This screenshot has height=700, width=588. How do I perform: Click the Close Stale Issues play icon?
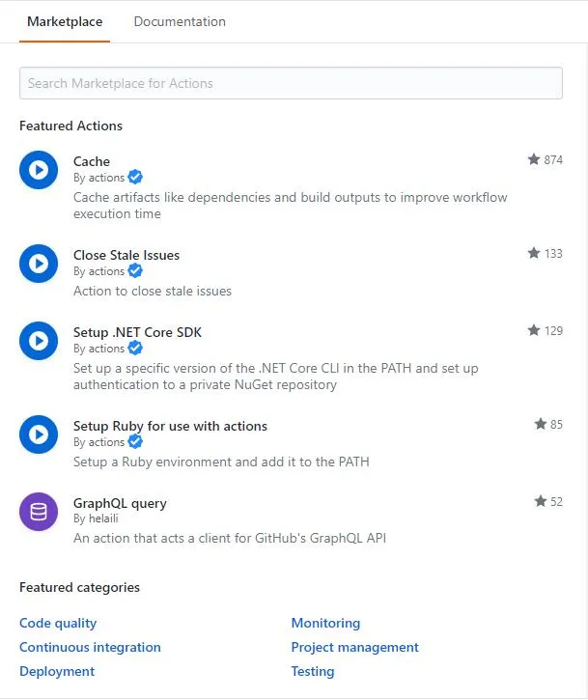pyautogui.click(x=39, y=264)
